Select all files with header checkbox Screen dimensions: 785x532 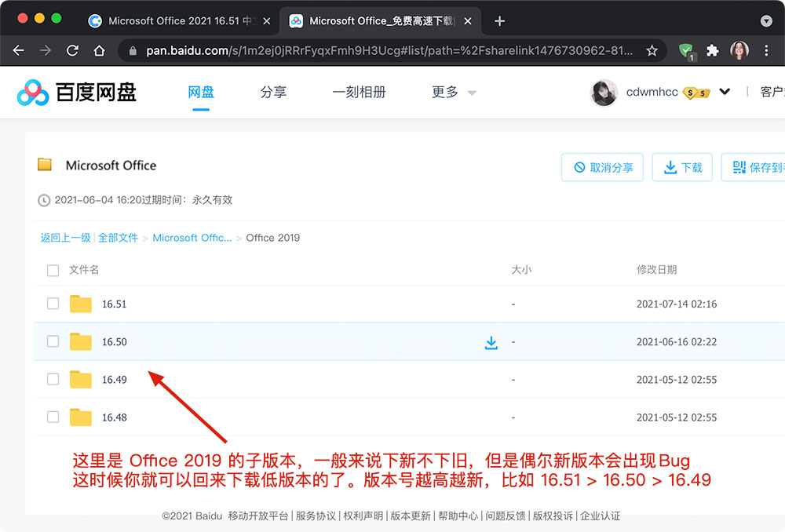coord(53,270)
